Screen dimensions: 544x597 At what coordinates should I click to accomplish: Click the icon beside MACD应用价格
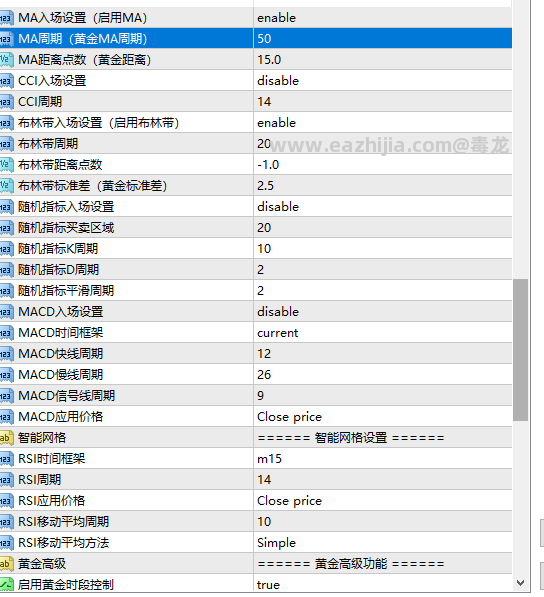6,417
